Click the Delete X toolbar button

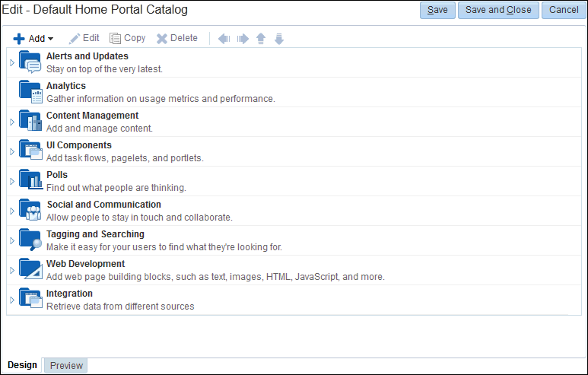tap(177, 38)
